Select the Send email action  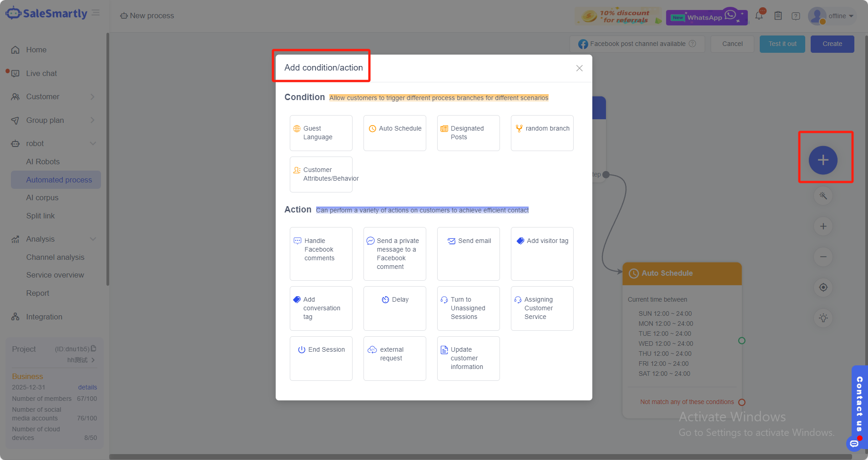click(468, 253)
